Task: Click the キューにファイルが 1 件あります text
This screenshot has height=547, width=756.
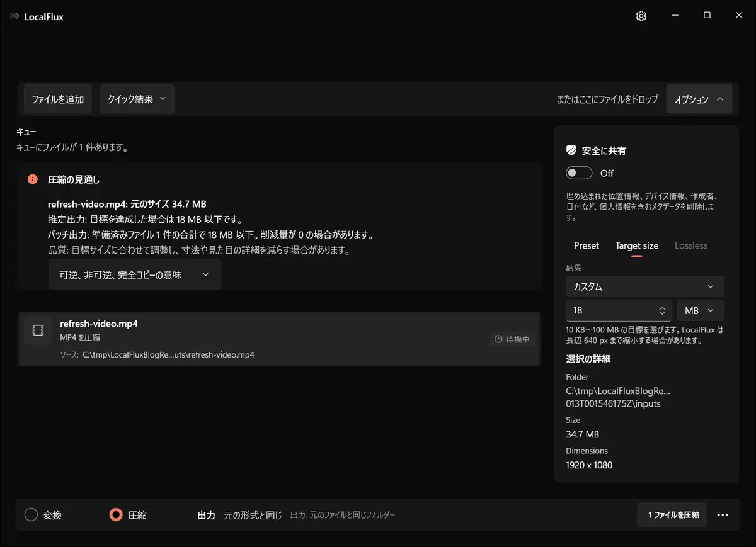Action: (x=72, y=148)
